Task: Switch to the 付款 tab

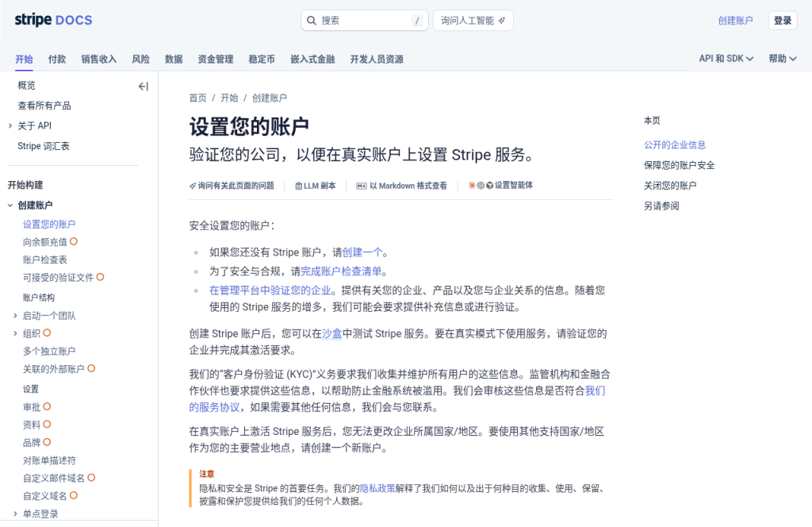Action: coord(57,59)
